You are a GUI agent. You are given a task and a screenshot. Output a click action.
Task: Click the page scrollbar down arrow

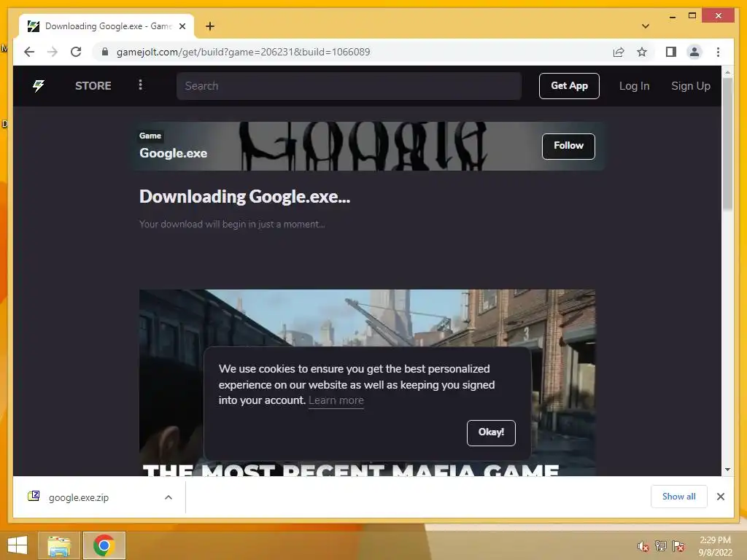(x=727, y=470)
